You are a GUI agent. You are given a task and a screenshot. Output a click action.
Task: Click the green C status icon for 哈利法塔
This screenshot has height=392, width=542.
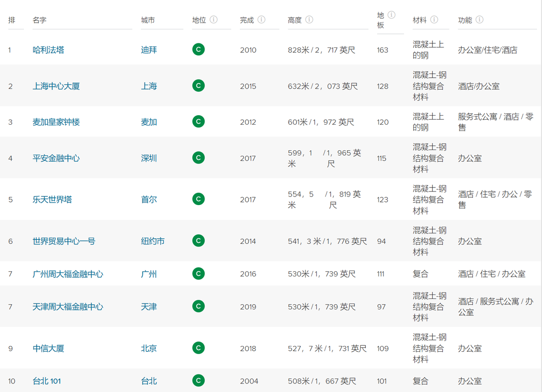point(198,49)
